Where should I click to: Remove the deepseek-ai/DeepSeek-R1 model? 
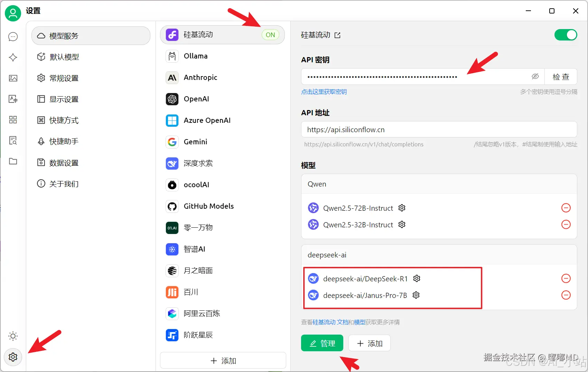566,279
